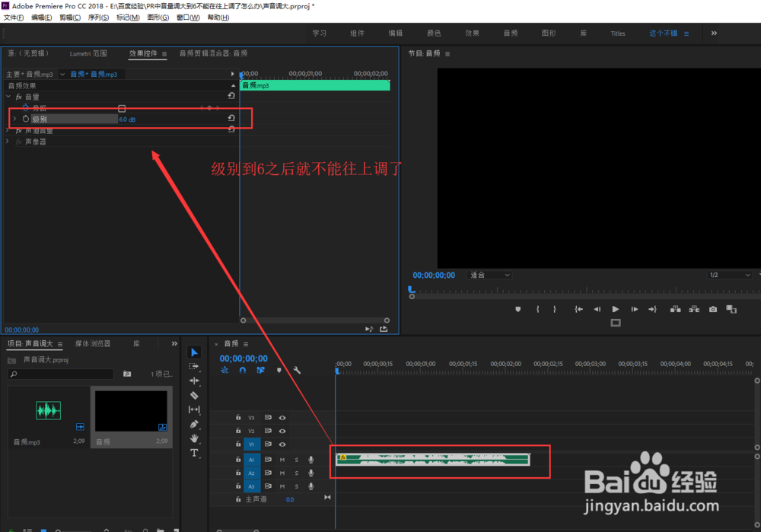This screenshot has height=532, width=761.
Task: Go to In point in monitor
Action: pos(578,309)
